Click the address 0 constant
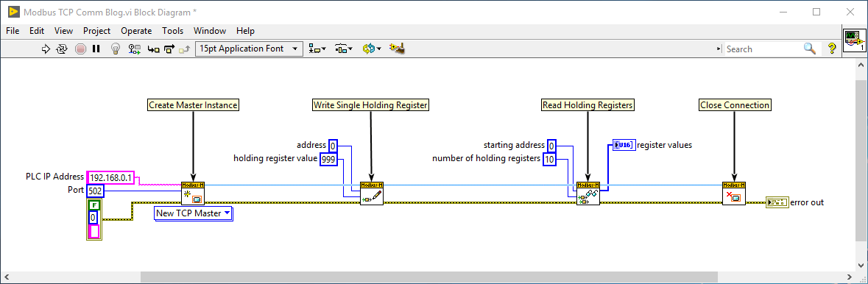Image resolution: width=868 pixels, height=284 pixels. pos(333,146)
